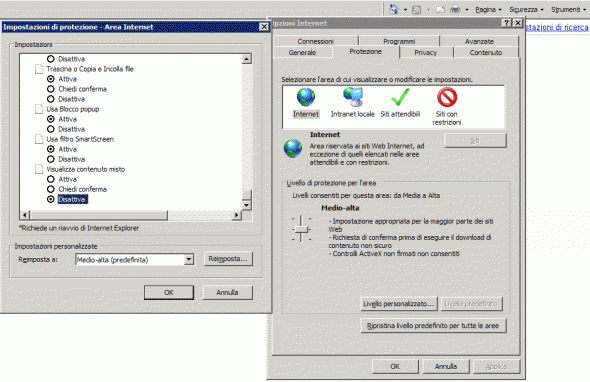Click the page icon beside Visualizza contenuto misto

39,169
